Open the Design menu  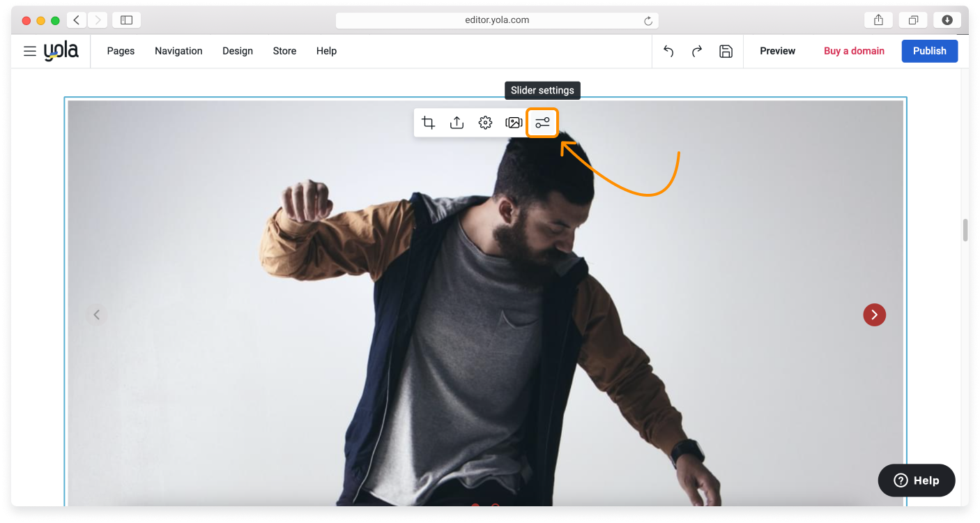click(x=237, y=51)
